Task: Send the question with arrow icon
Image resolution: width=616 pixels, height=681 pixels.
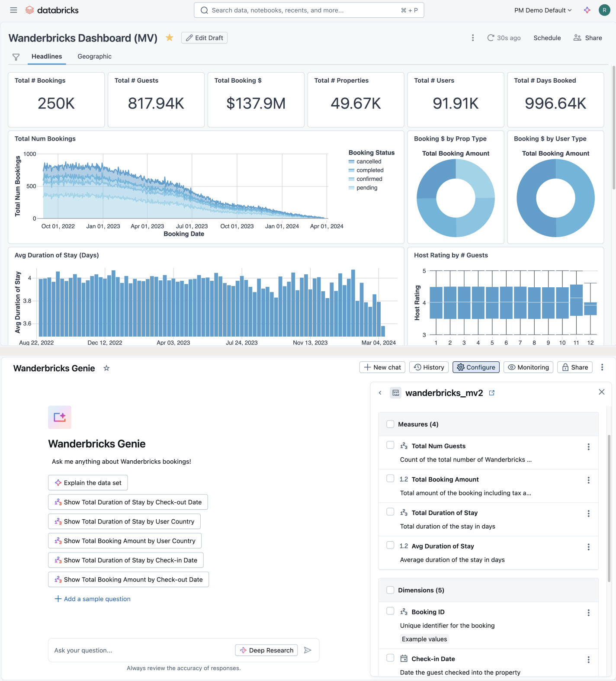Action: [308, 650]
